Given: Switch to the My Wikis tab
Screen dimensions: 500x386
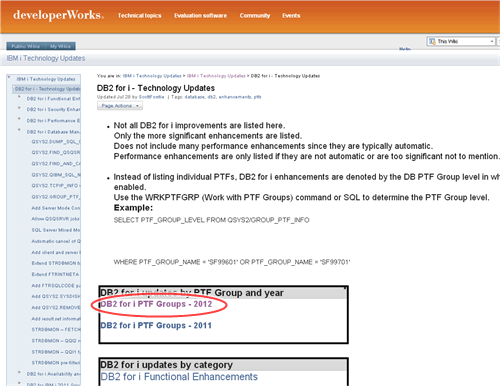Looking at the screenshot, I should tap(60, 46).
